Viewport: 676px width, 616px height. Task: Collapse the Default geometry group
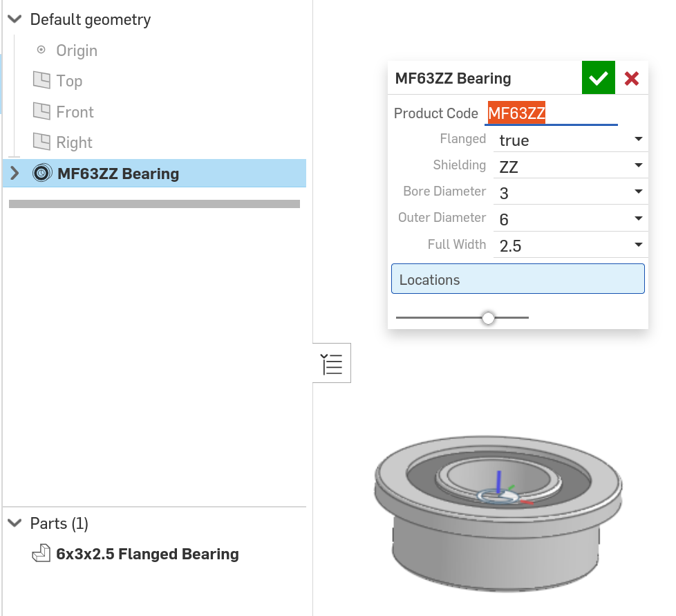click(15, 19)
